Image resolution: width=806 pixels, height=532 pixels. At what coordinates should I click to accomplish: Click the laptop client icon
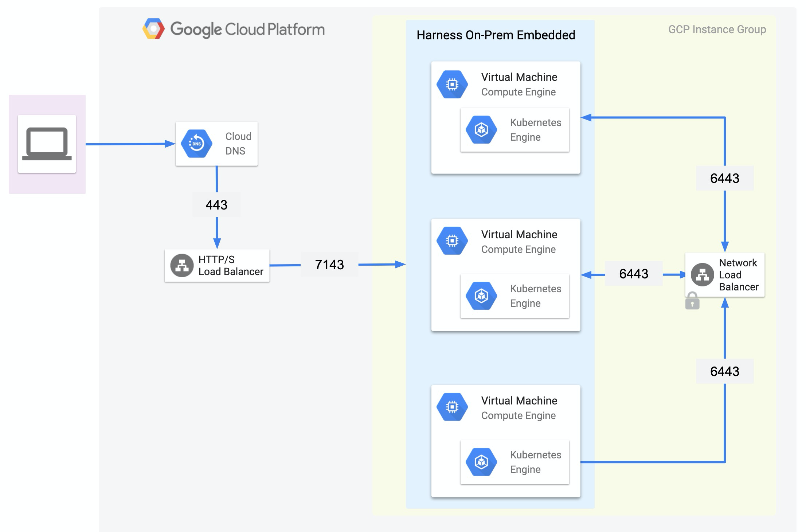pyautogui.click(x=47, y=144)
